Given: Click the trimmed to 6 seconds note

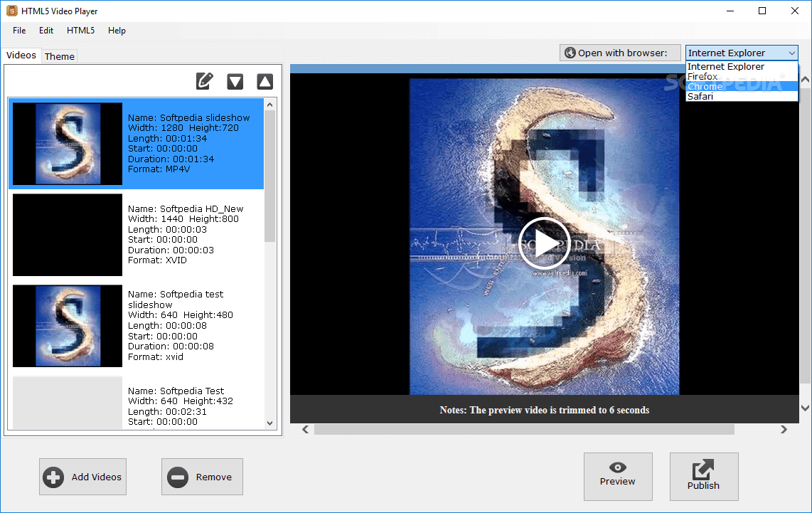Looking at the screenshot, I should pos(544,410).
